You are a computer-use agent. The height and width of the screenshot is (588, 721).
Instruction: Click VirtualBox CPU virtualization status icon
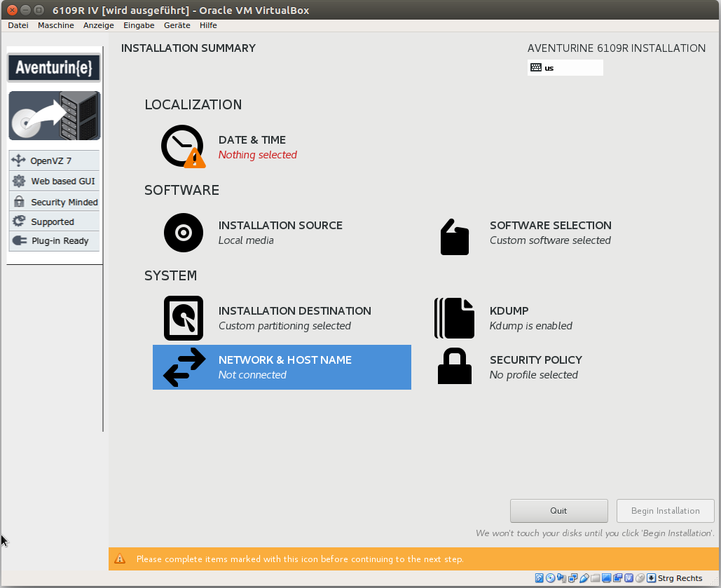coord(629,578)
